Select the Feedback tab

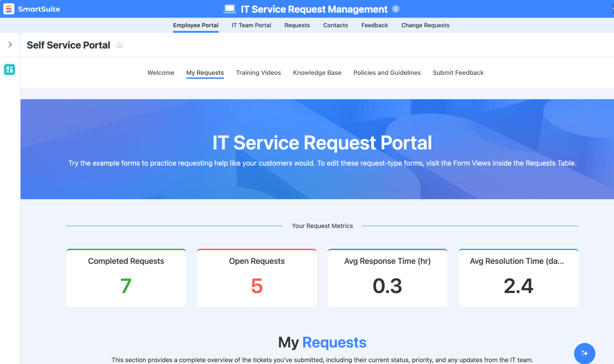coord(374,25)
